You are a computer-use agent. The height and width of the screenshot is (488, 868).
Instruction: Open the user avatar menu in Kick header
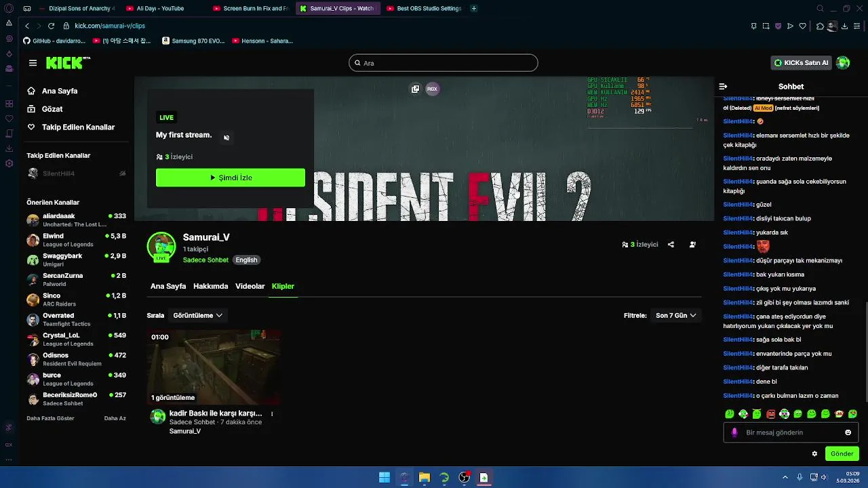click(x=843, y=63)
